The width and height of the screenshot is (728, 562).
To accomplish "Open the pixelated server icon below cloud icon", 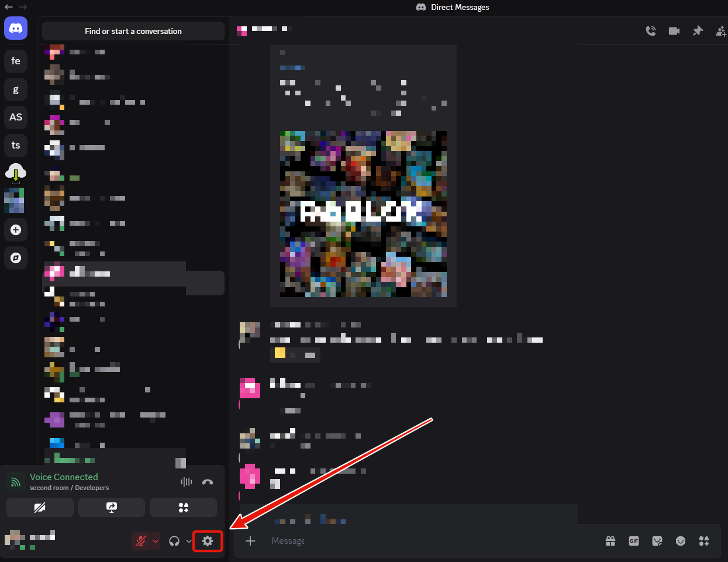I will [x=14, y=200].
